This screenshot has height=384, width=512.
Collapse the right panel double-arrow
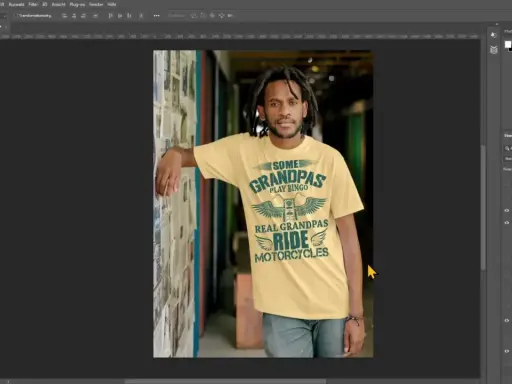click(497, 24)
